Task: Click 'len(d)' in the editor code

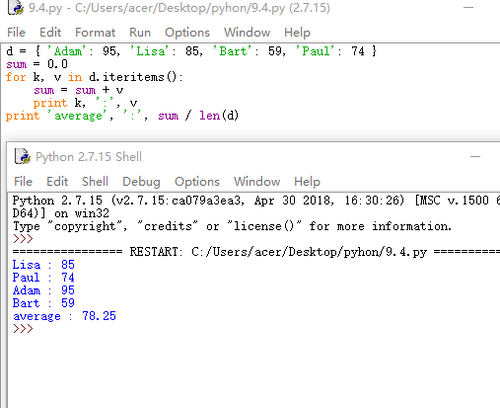Action: point(219,116)
